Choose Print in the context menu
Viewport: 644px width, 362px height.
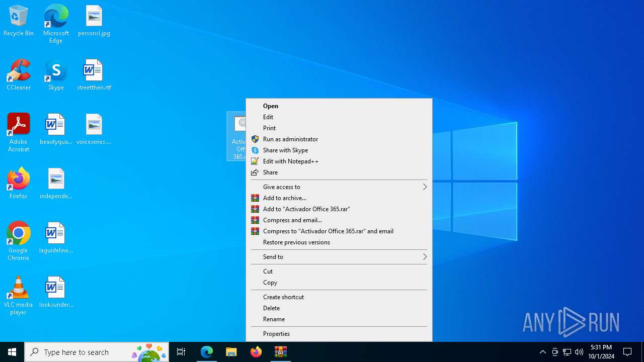(339, 128)
